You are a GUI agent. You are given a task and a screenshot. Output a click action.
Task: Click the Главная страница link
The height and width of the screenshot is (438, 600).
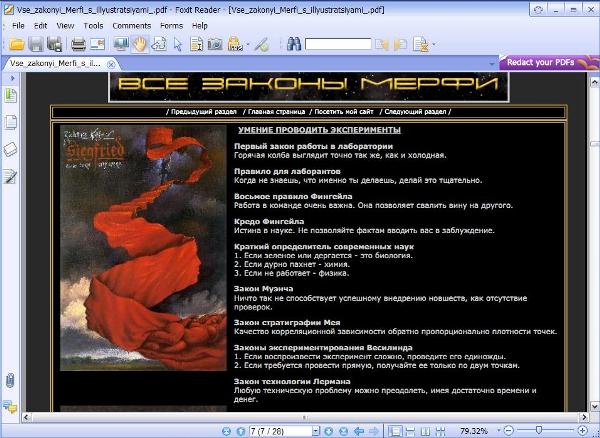pyautogui.click(x=276, y=112)
